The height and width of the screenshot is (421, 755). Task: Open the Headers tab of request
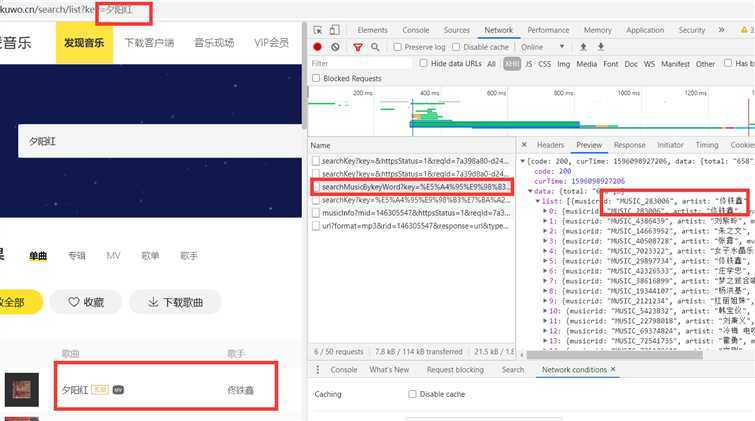pos(550,145)
